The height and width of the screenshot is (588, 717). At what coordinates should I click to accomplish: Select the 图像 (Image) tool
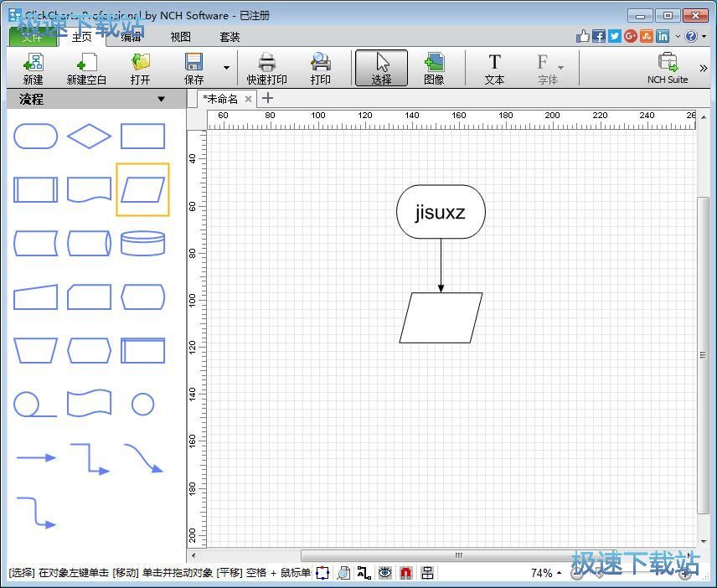434,68
